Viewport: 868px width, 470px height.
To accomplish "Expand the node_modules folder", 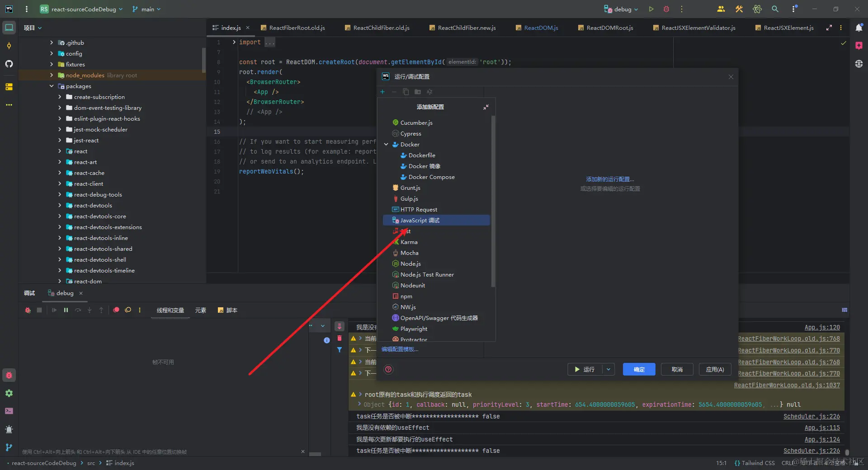I will [x=52, y=75].
